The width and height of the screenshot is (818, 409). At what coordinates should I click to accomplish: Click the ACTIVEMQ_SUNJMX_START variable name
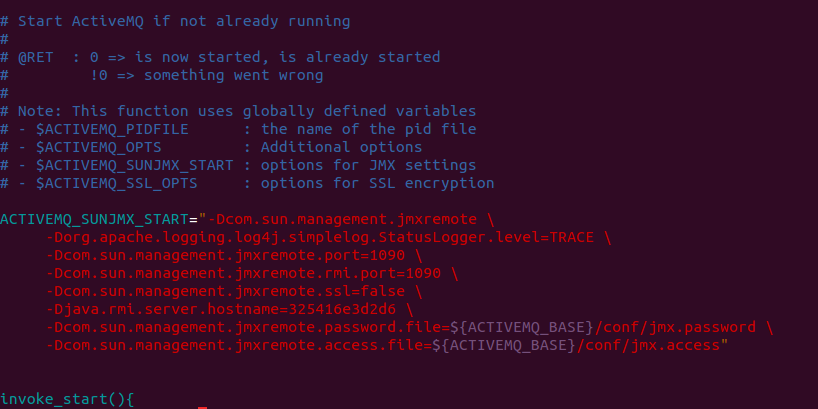tap(94, 220)
